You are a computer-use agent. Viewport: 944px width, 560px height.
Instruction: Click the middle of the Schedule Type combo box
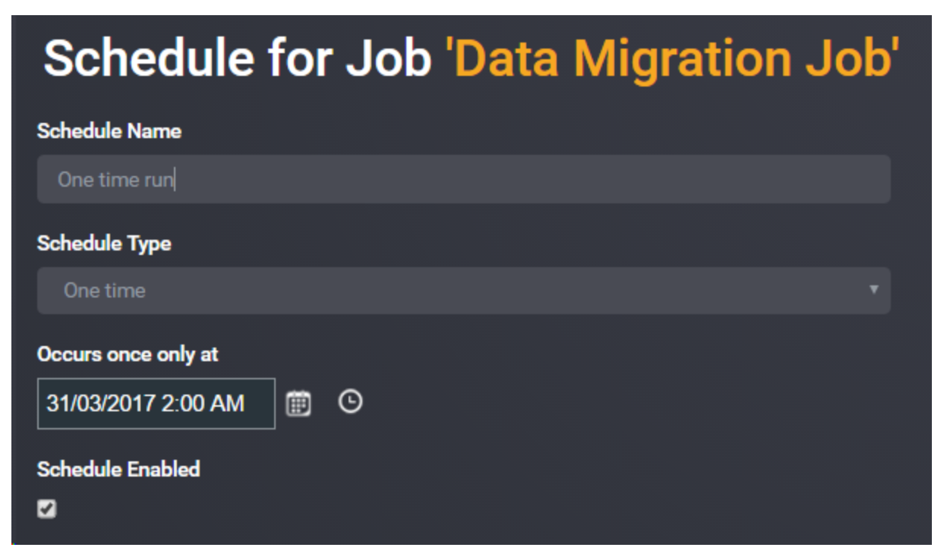tap(463, 291)
